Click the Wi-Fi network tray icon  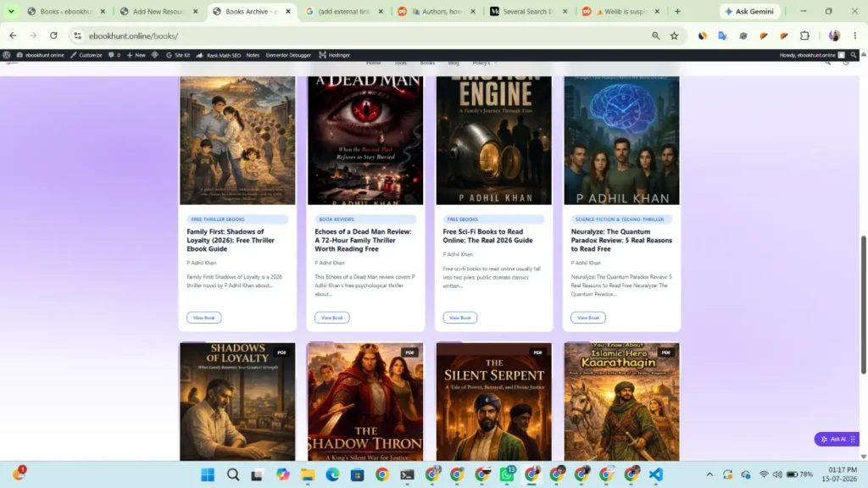point(764,474)
